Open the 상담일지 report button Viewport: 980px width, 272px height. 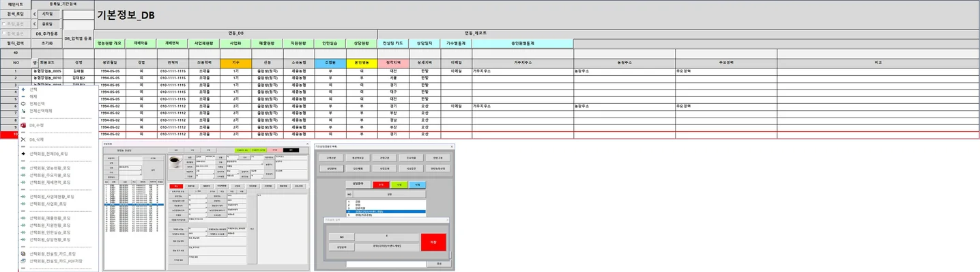(x=424, y=43)
